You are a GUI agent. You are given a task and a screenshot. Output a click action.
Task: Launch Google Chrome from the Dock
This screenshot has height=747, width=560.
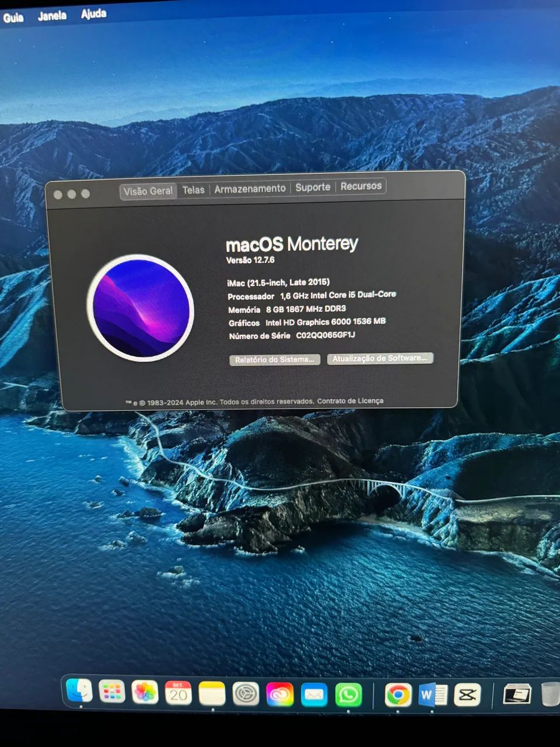click(x=398, y=696)
